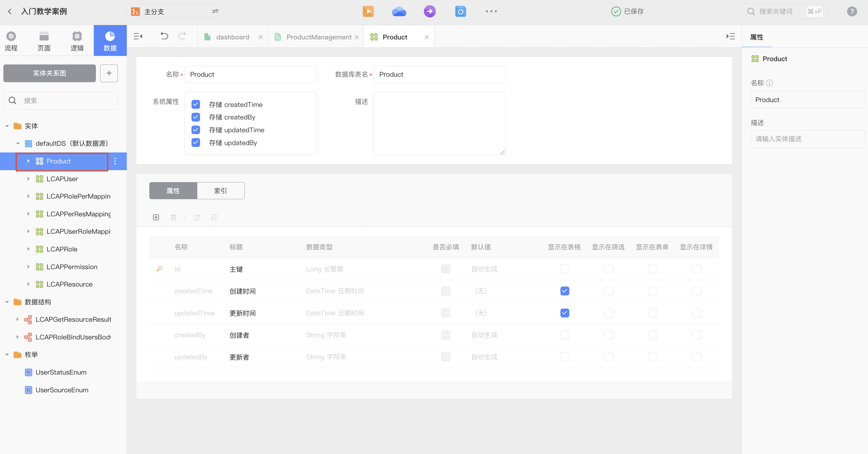Screen dimensions: 868x454
Task: Open the Product entity three-dots menu
Action: 115,161
